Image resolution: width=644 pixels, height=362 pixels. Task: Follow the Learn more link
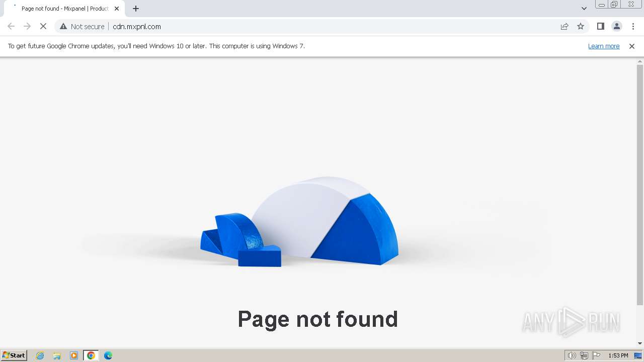[x=604, y=46]
